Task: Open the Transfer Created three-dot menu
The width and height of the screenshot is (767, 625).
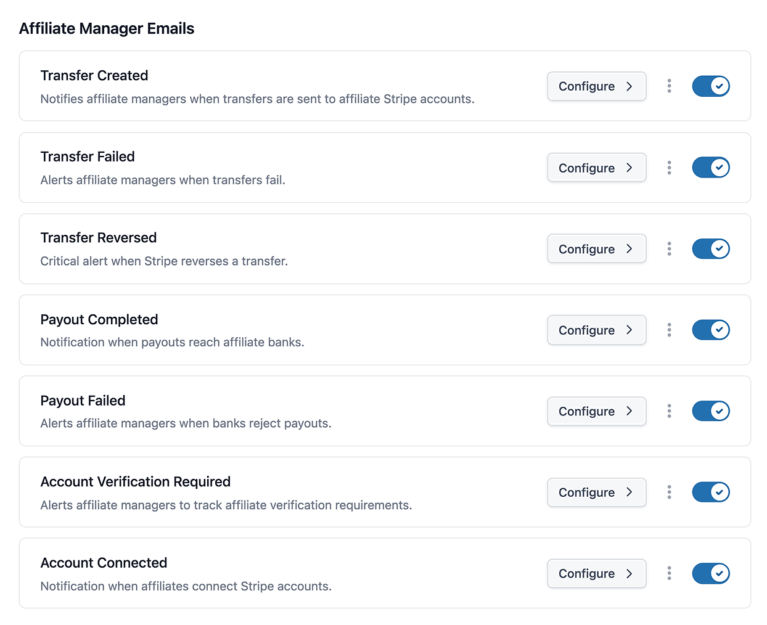Action: tap(669, 86)
